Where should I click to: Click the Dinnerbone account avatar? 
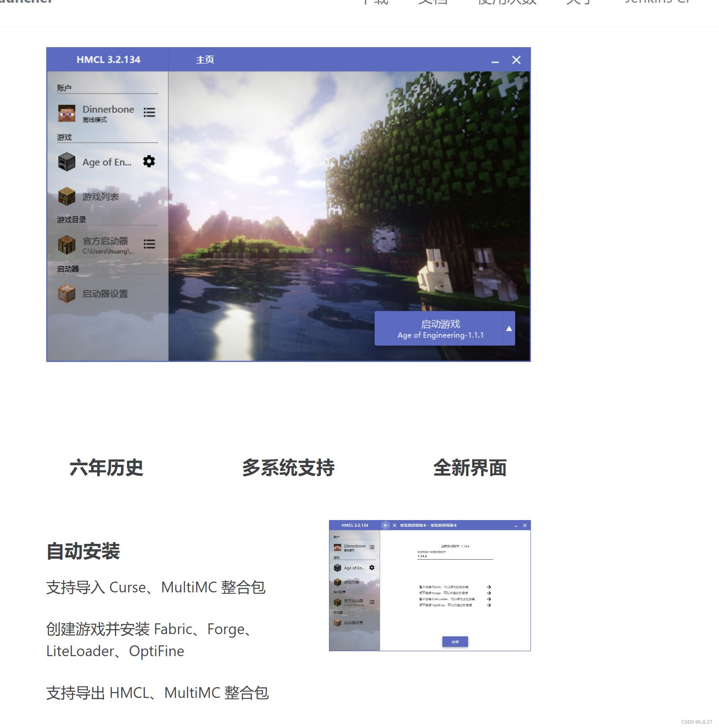pos(66,113)
